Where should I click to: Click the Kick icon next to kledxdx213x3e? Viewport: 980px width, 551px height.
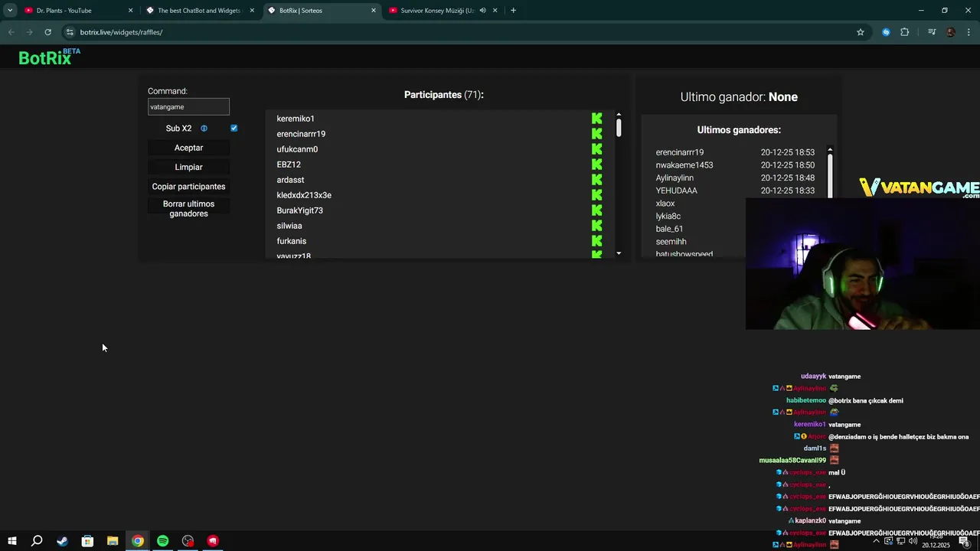[x=596, y=195]
